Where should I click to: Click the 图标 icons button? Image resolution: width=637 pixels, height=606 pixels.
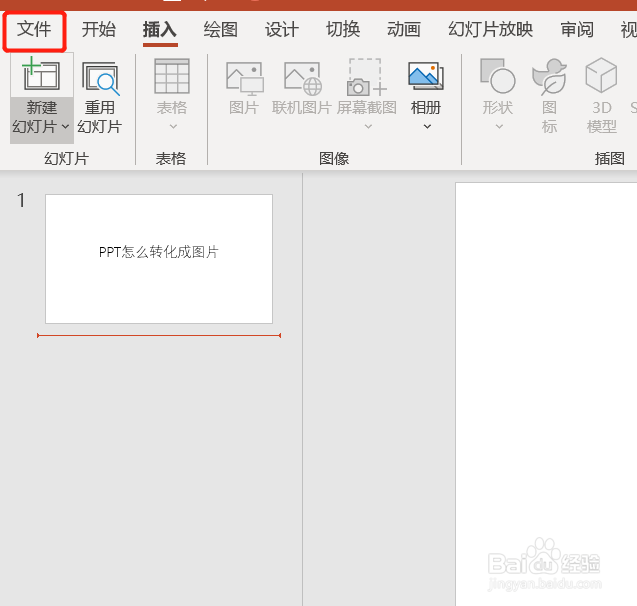pos(549,77)
